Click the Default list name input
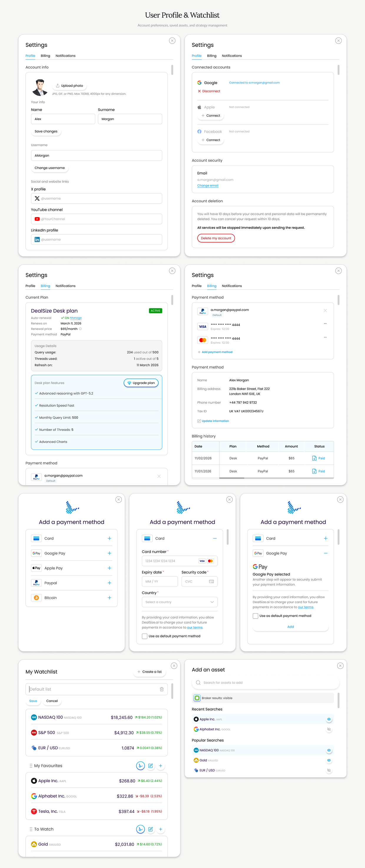This screenshot has width=365, height=868. point(96,689)
